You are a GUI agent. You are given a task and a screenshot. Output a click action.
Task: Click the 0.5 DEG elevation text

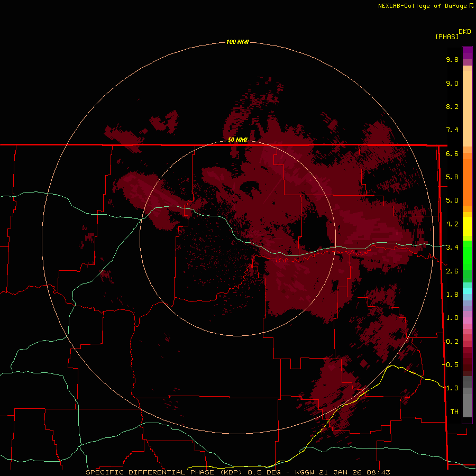tap(264, 472)
